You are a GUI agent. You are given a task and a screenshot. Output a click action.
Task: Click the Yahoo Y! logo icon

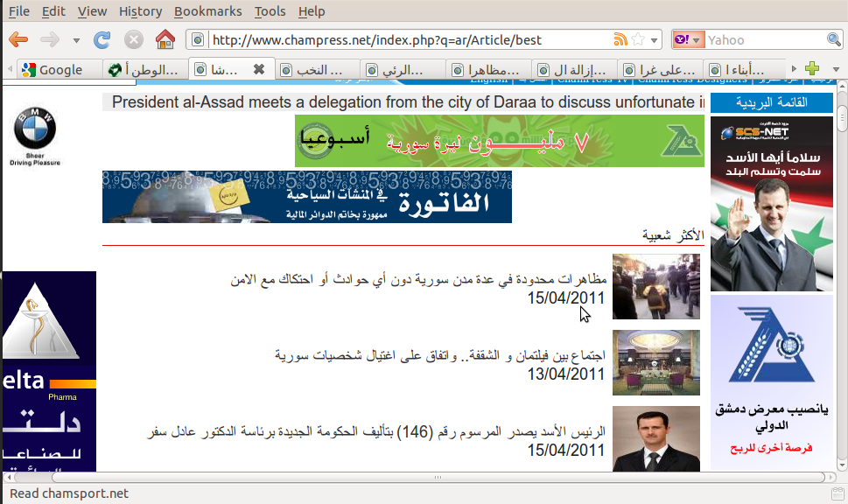coord(683,39)
